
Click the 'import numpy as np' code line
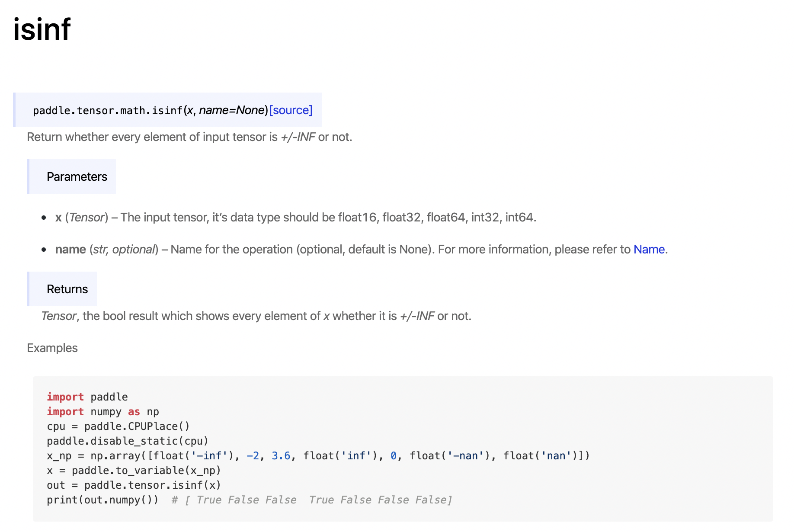tap(103, 412)
